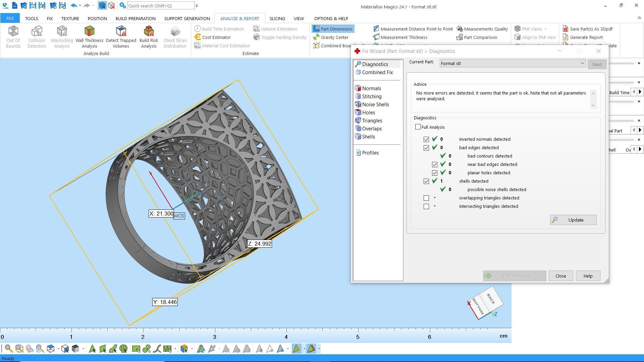This screenshot has width=644, height=362.
Task: Expand Current Part dropdown
Action: click(582, 63)
